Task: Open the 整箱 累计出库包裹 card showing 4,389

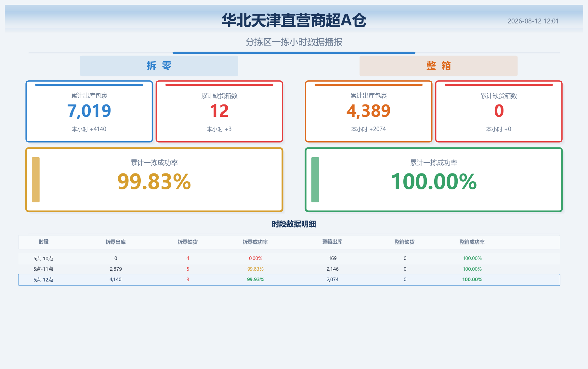Action: coord(369,111)
